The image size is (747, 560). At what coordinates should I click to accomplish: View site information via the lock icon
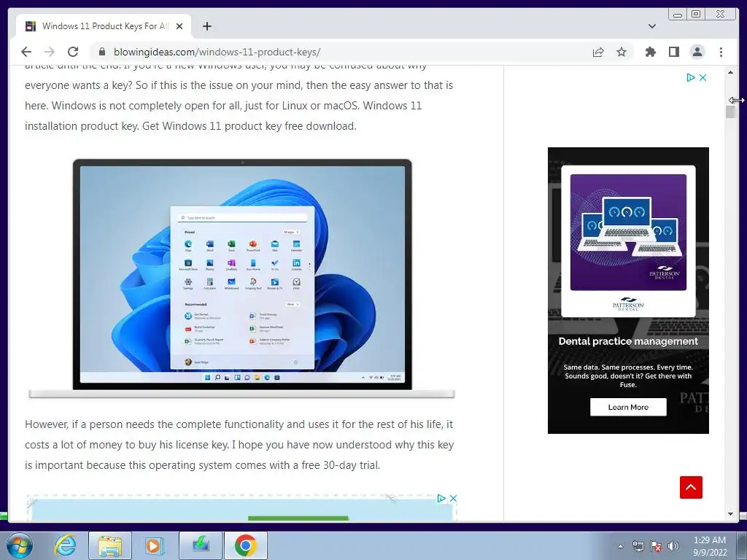tap(101, 52)
